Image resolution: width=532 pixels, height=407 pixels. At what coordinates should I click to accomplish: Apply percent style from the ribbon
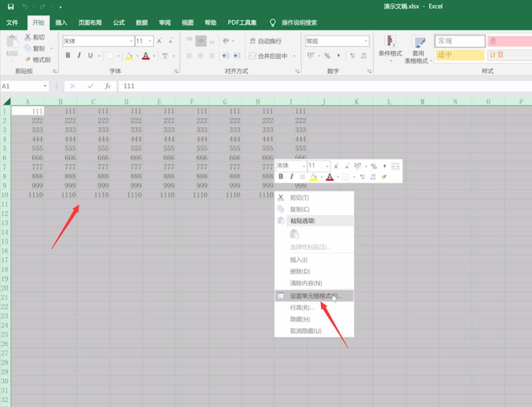tap(327, 56)
